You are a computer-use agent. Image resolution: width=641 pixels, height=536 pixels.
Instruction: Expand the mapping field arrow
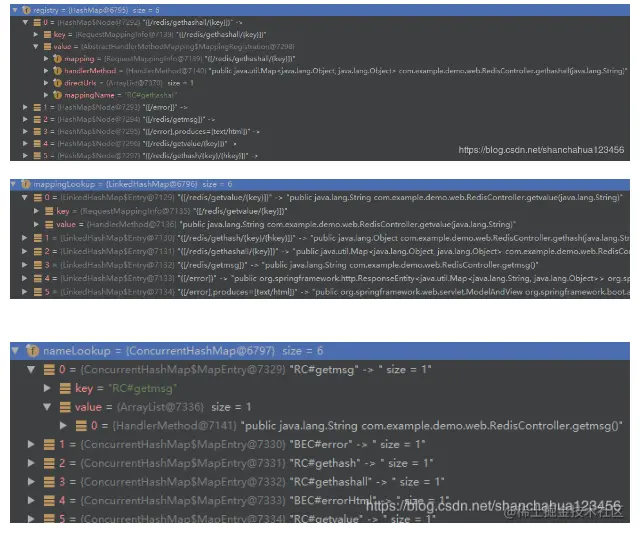click(x=46, y=59)
